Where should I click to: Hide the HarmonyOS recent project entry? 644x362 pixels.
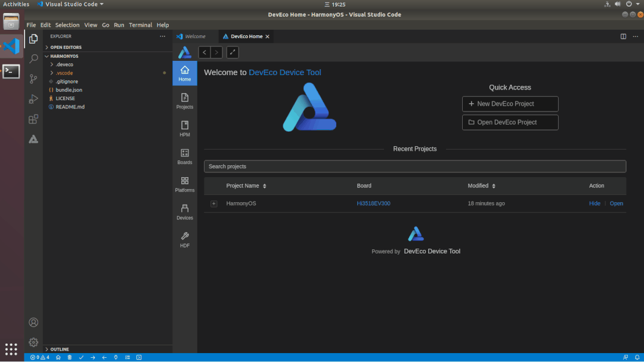tap(595, 203)
